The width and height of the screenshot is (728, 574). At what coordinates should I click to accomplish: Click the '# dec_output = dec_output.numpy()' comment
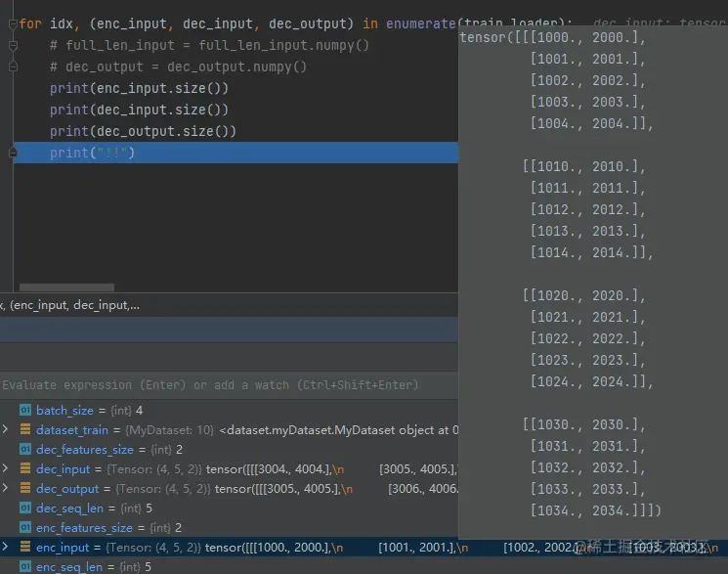(x=178, y=66)
